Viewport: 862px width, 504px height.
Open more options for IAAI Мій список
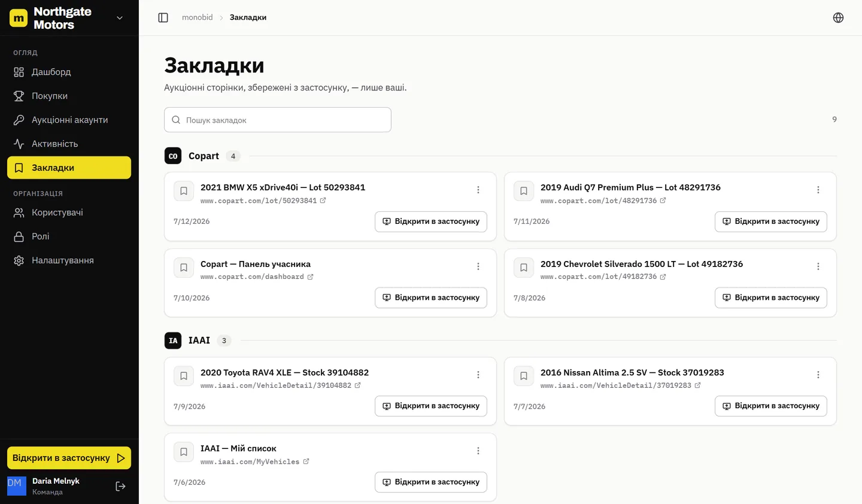pyautogui.click(x=478, y=451)
